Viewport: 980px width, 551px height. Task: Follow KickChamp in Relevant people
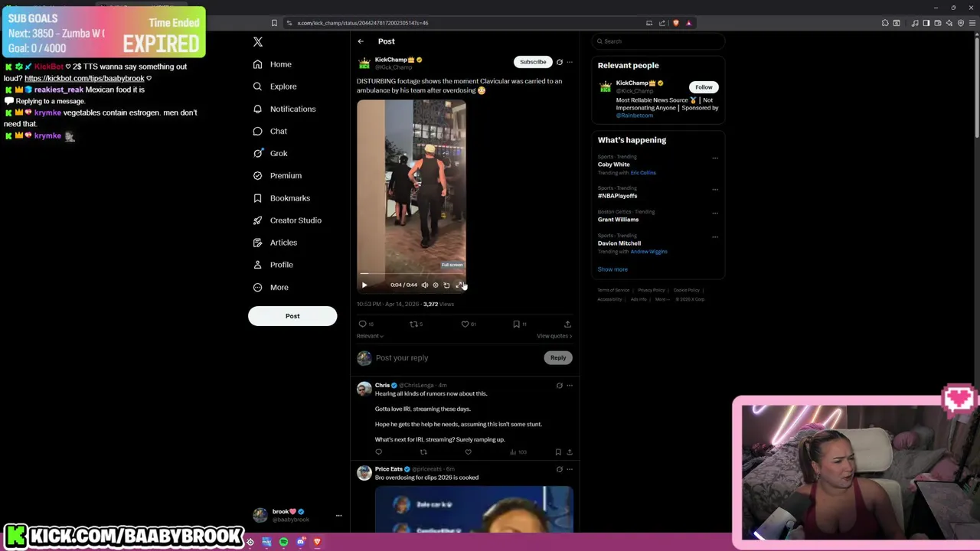click(x=704, y=87)
